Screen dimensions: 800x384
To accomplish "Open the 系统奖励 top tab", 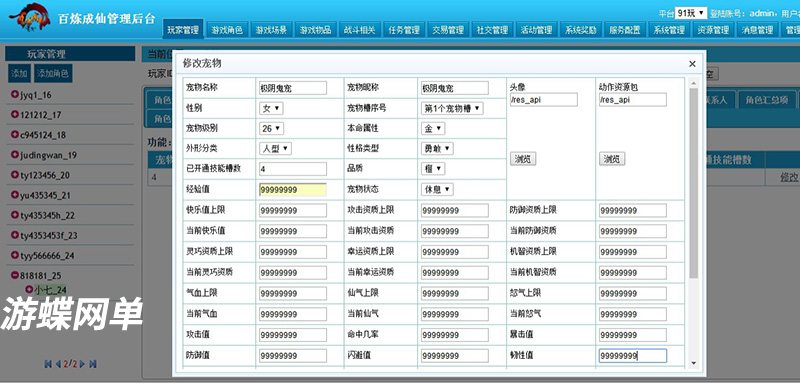I will coord(580,30).
